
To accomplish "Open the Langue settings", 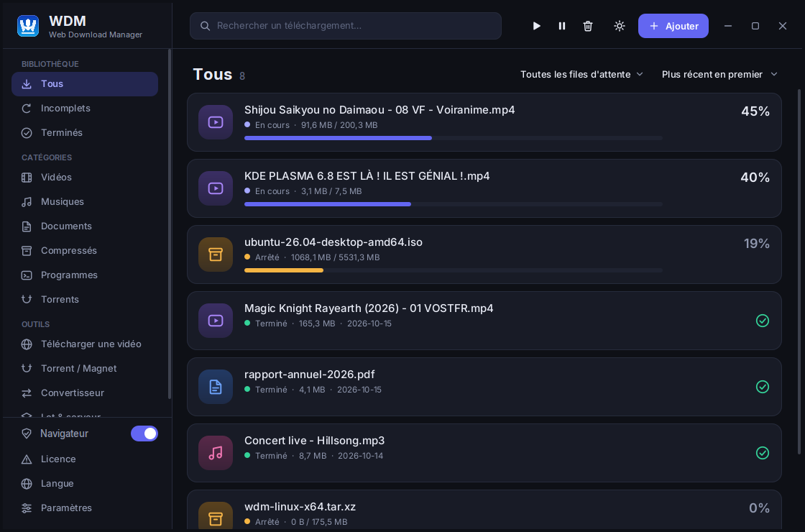I will click(85, 484).
